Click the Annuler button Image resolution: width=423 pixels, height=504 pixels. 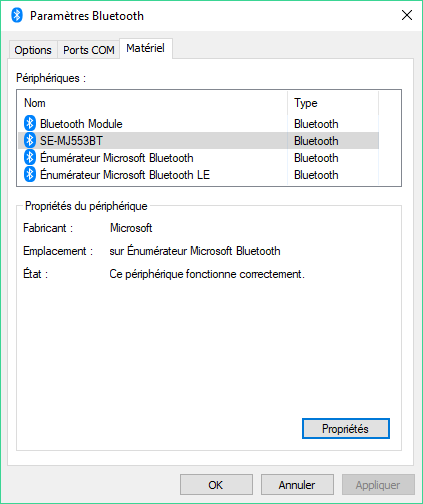(x=297, y=485)
